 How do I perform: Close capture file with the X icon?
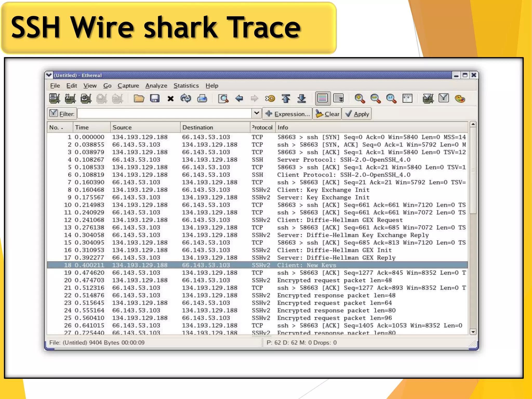[170, 99]
